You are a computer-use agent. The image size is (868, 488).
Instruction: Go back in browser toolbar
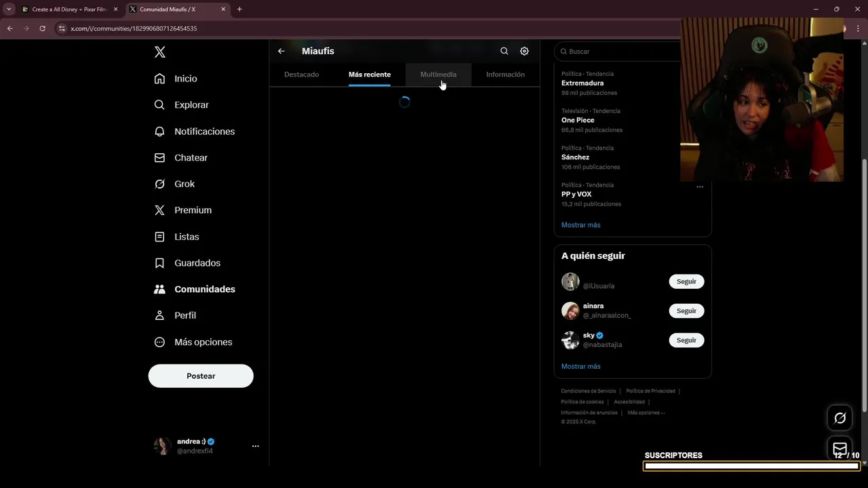coord(10,28)
